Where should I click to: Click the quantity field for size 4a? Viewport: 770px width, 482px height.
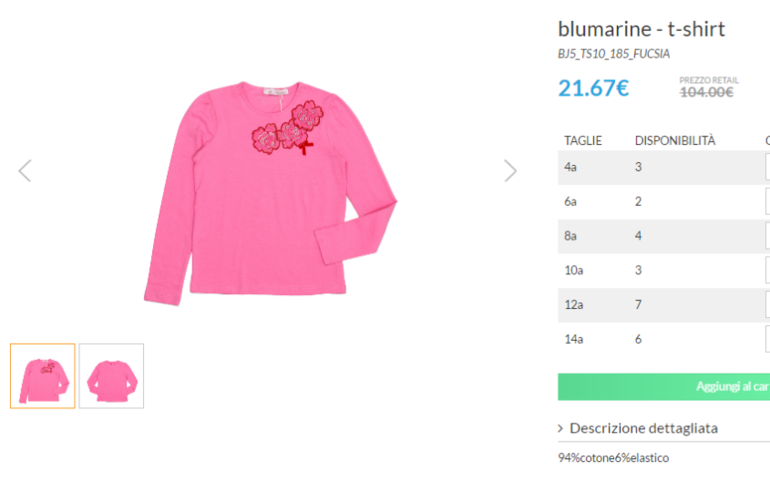767,167
